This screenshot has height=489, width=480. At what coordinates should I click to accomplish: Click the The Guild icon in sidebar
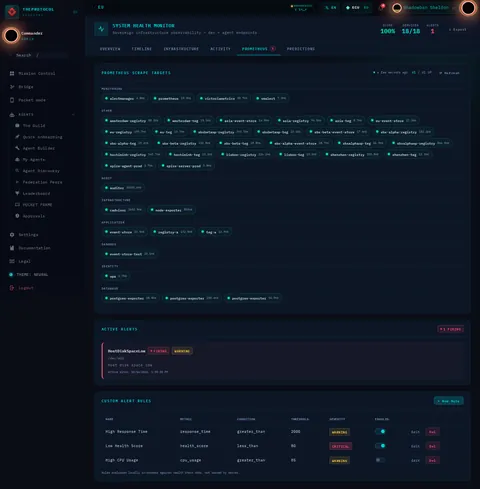17,125
